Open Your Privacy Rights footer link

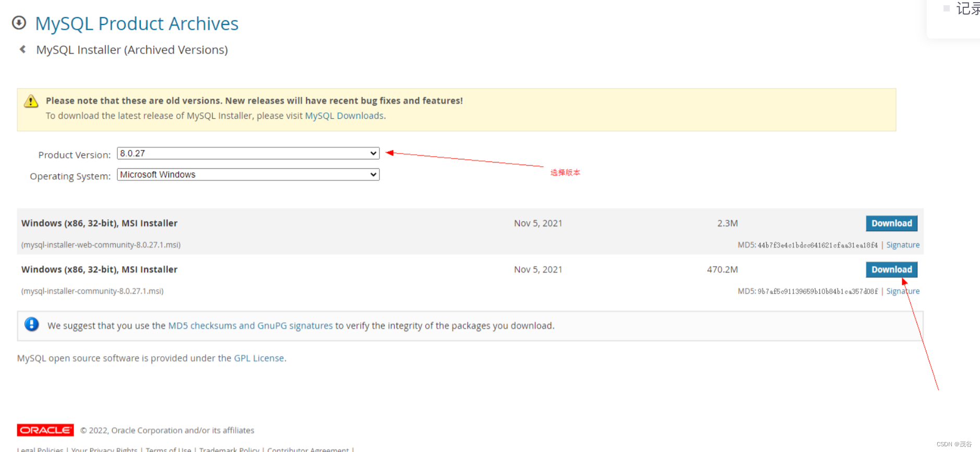[x=104, y=449]
